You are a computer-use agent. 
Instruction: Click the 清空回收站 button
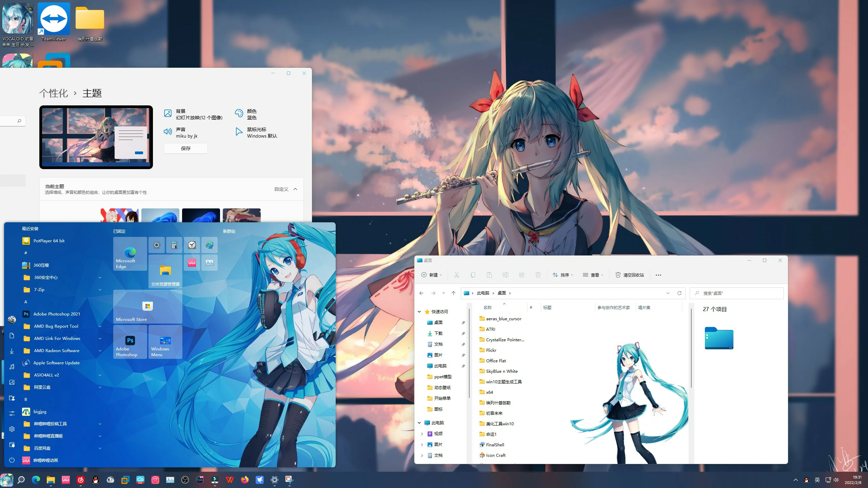[x=630, y=275]
